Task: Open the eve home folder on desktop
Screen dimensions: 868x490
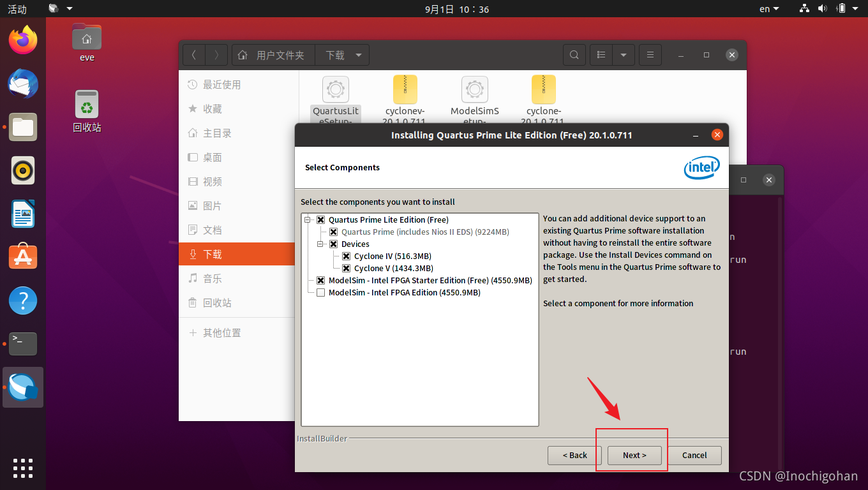Action: click(87, 43)
